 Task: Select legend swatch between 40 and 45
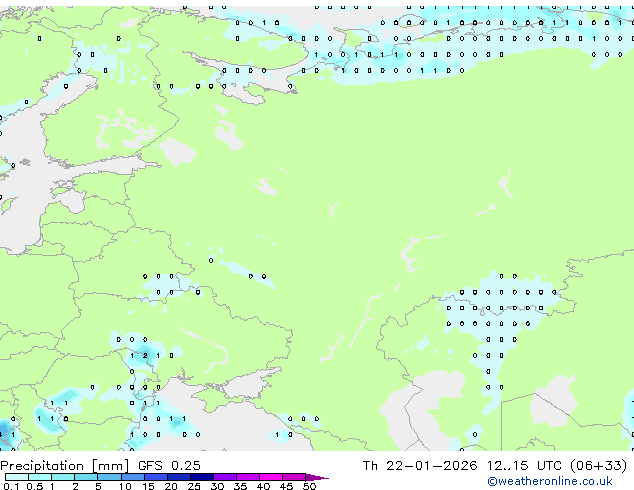point(271,477)
